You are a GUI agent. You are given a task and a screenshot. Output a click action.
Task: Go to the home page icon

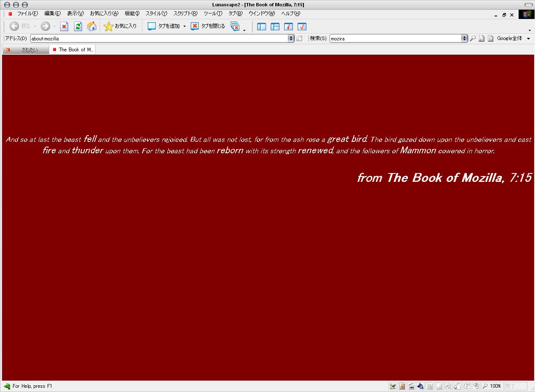[x=92, y=27]
